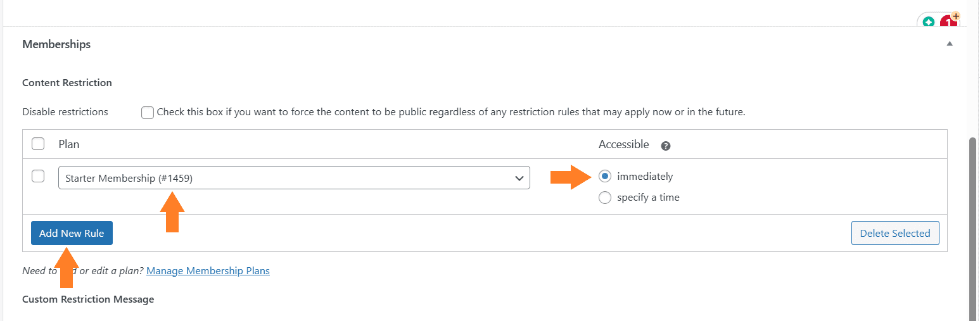Click the red notification badge icon
The height and width of the screenshot is (321, 980).
pos(948,22)
